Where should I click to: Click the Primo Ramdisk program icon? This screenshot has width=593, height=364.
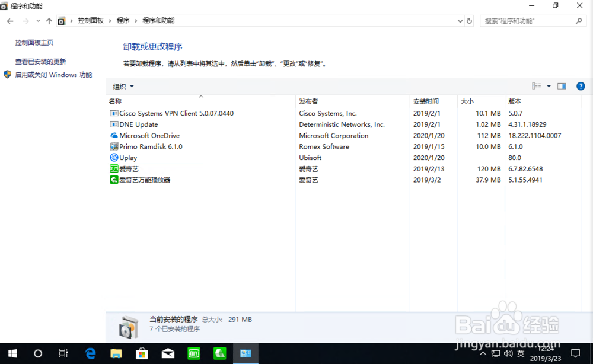pos(113,146)
